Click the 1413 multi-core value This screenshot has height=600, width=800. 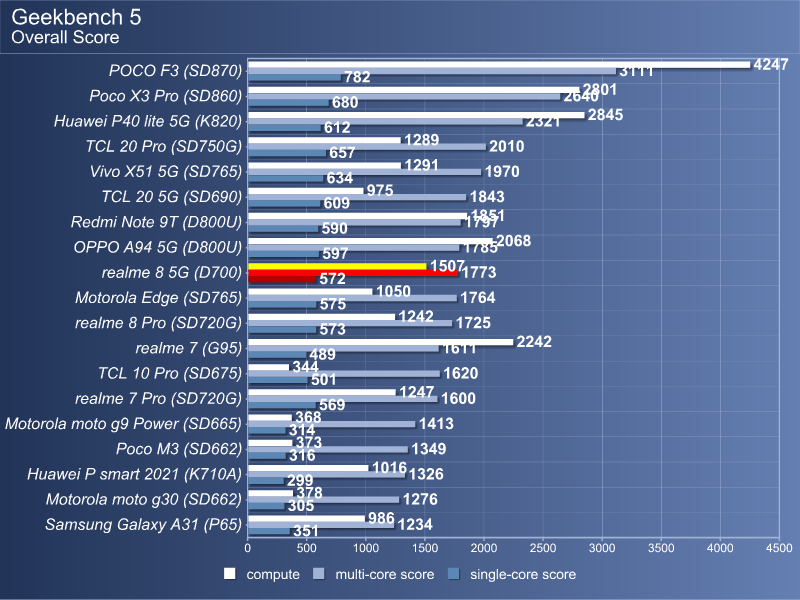coord(436,423)
